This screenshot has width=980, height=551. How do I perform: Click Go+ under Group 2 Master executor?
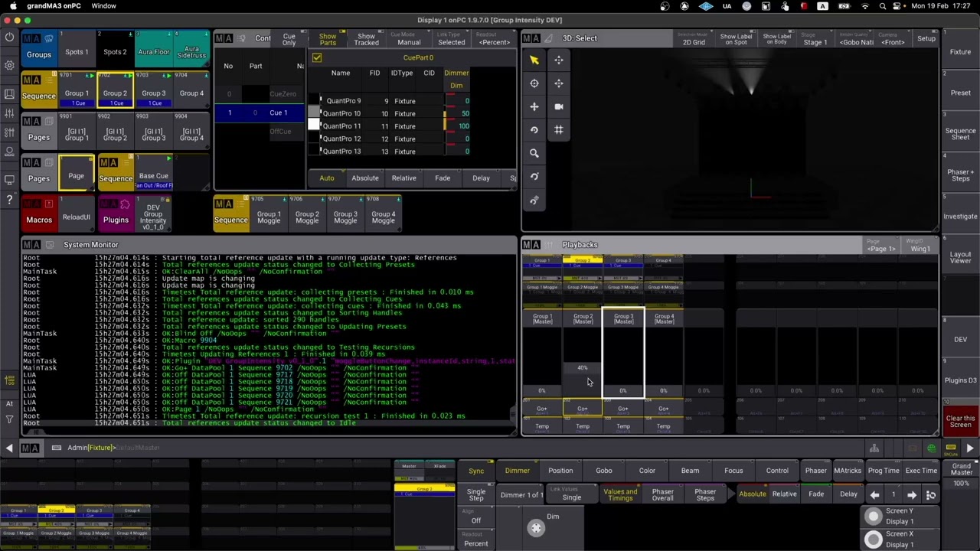[583, 409]
